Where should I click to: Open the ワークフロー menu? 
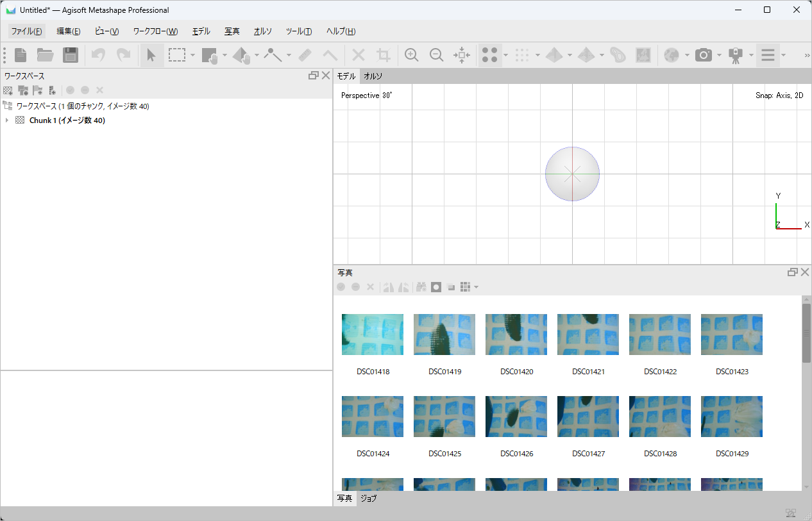point(155,31)
